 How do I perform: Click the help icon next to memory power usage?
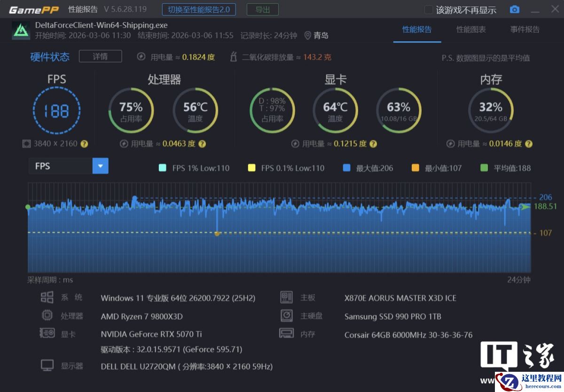pyautogui.click(x=528, y=144)
